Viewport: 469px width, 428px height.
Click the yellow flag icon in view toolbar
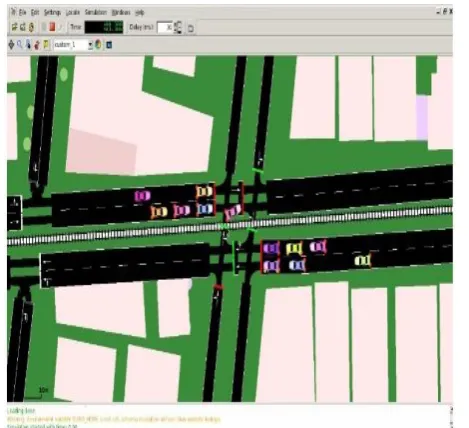(x=46, y=44)
